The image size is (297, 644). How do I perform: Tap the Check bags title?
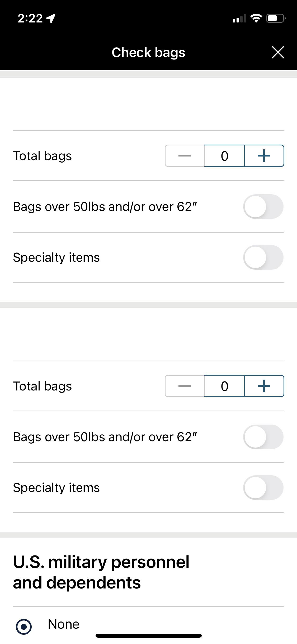pyautogui.click(x=148, y=52)
